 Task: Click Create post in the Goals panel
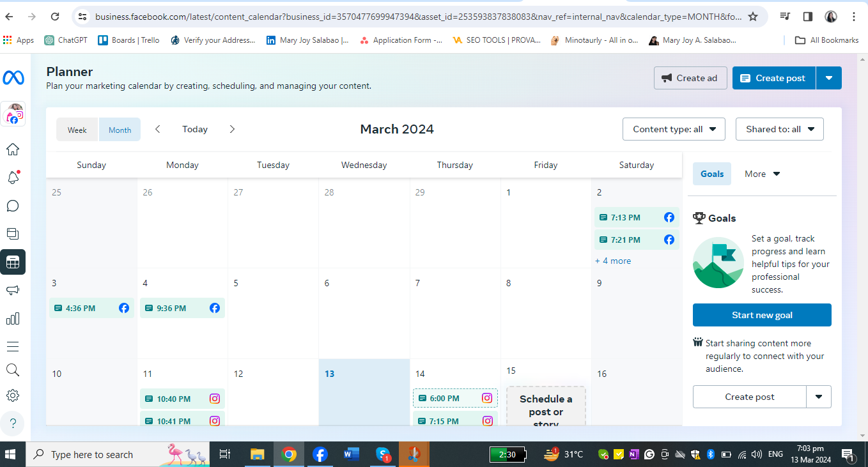tap(750, 397)
